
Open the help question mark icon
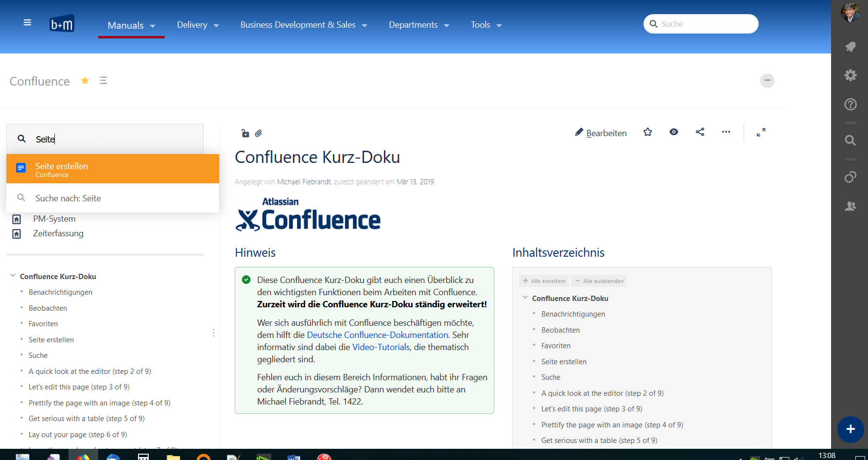pos(851,104)
